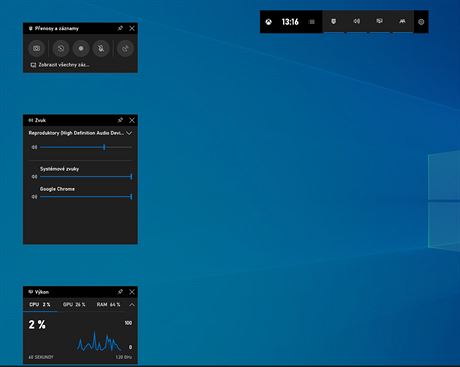Switch to the RAM tab
The height and width of the screenshot is (367, 460).
tap(108, 305)
